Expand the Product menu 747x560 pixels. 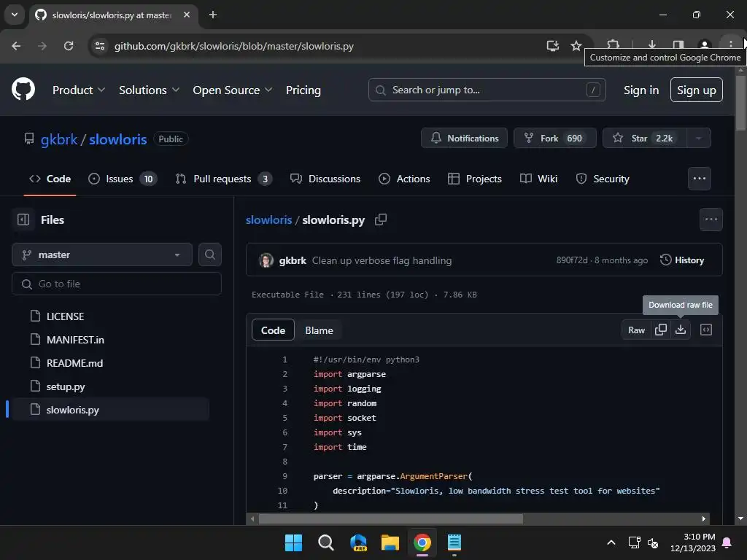[x=79, y=90]
